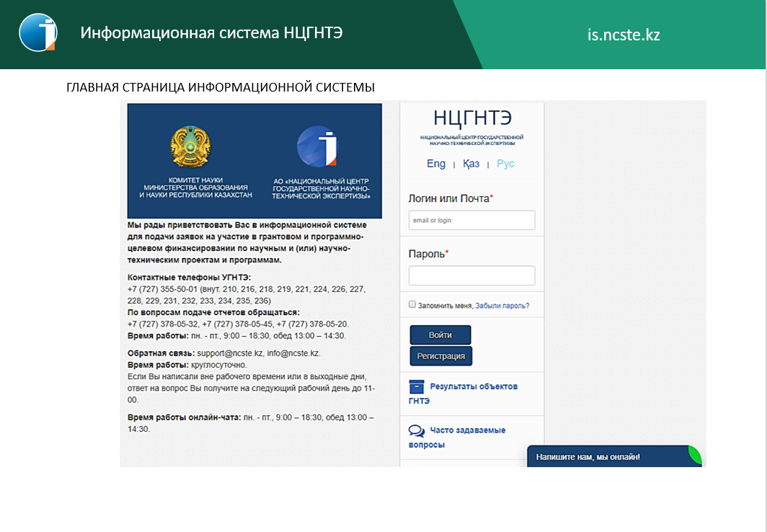767x532 pixels.
Task: Switch language to Eng
Action: [x=436, y=164]
